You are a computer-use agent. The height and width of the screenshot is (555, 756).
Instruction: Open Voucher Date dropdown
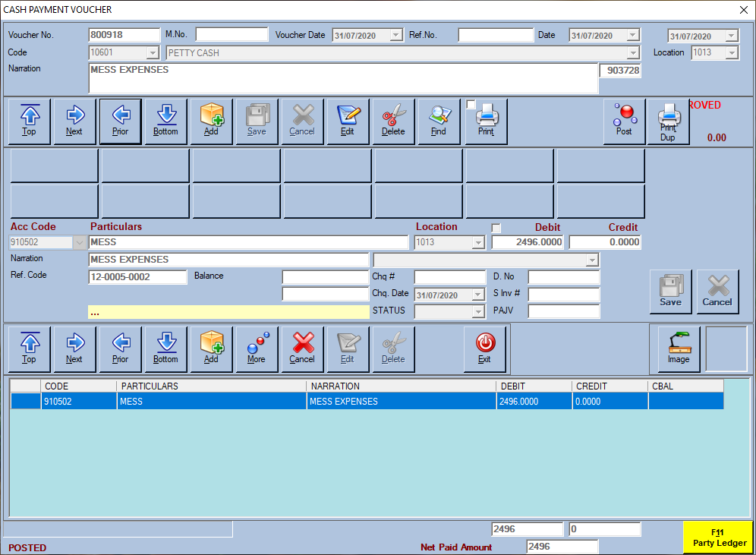coord(396,35)
